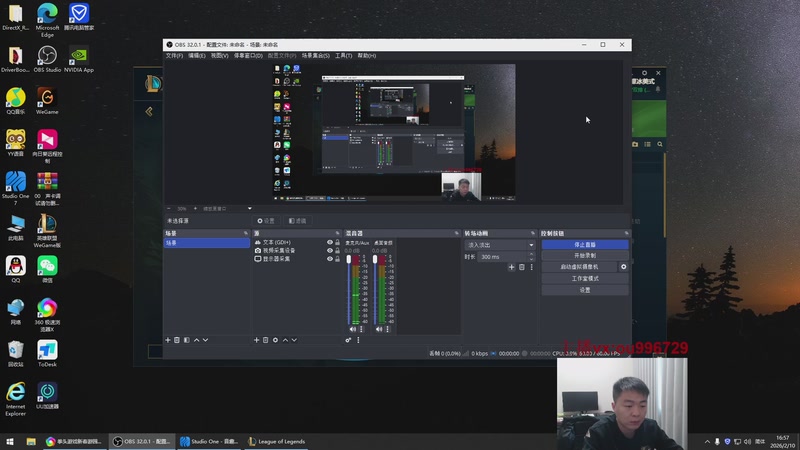Click the Start Virtual Camera button
The width and height of the screenshot is (800, 450).
[579, 267]
